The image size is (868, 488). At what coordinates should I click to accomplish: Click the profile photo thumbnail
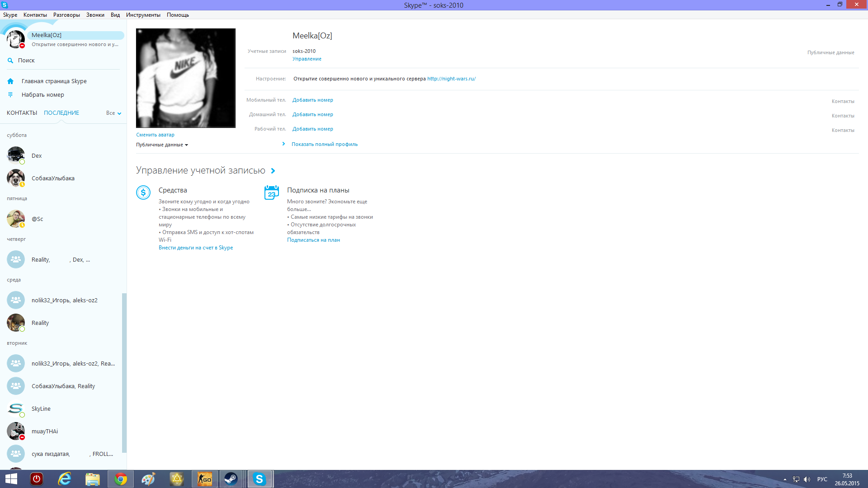click(186, 78)
